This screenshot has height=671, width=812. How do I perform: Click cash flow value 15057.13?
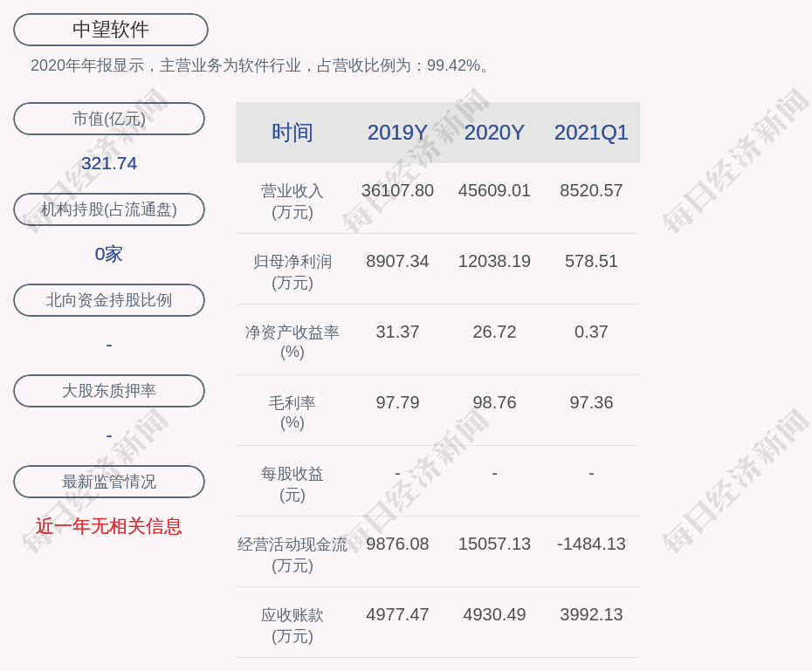point(494,544)
